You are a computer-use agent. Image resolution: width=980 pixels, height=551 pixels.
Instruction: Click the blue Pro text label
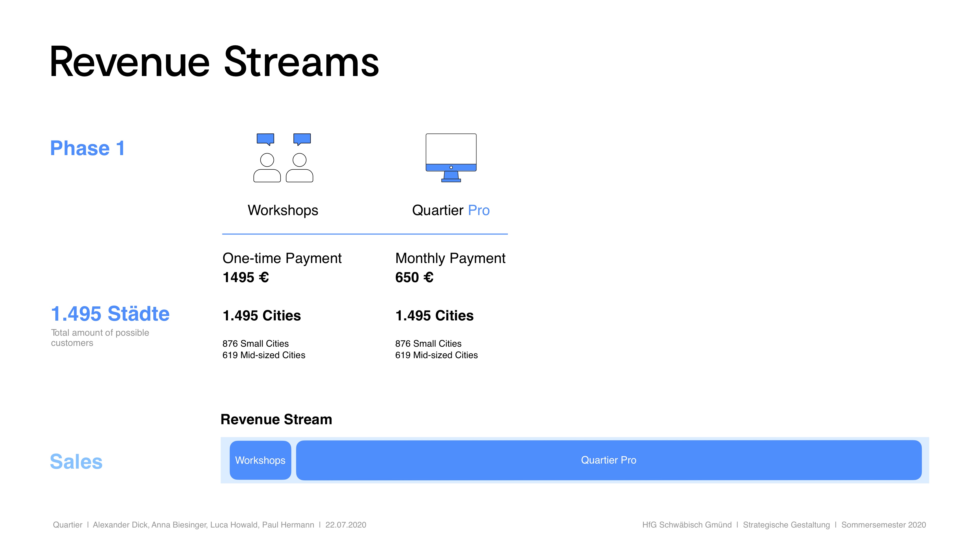(479, 210)
